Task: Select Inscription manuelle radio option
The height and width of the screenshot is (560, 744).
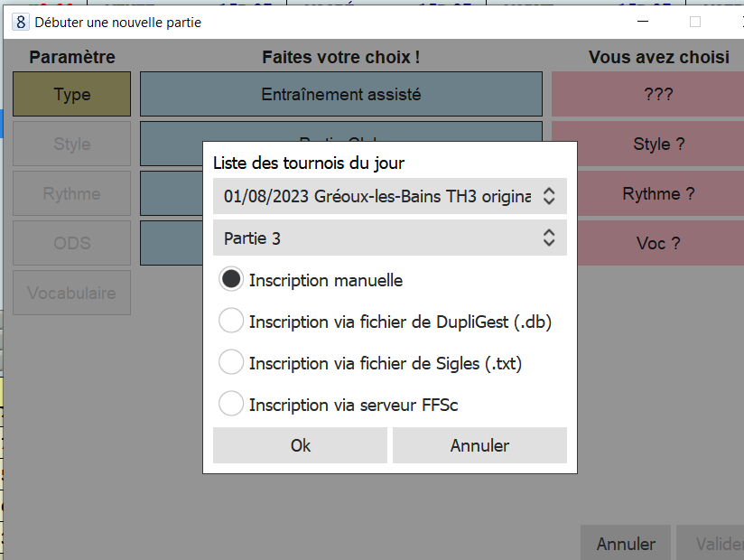Action: 232,280
